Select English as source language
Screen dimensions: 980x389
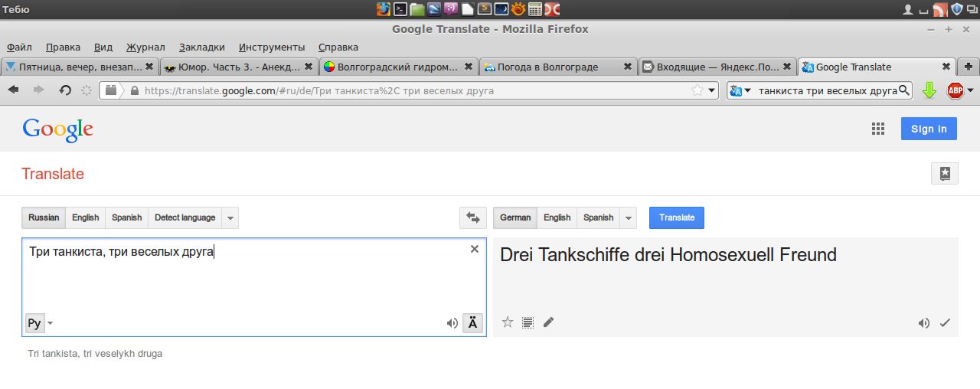pyautogui.click(x=85, y=217)
